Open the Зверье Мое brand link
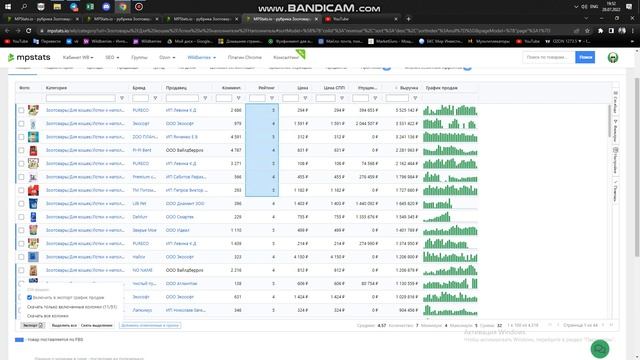This screenshot has width=640, height=360. click(x=144, y=230)
